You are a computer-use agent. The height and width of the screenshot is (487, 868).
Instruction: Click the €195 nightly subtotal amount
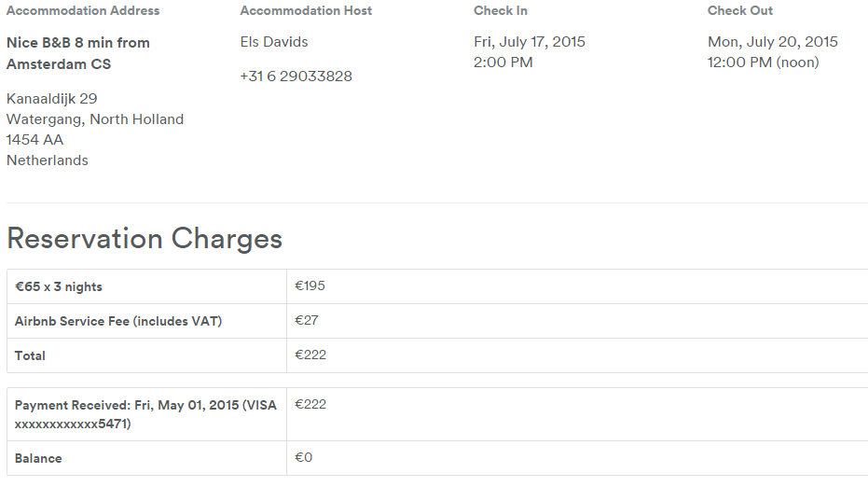click(x=310, y=285)
